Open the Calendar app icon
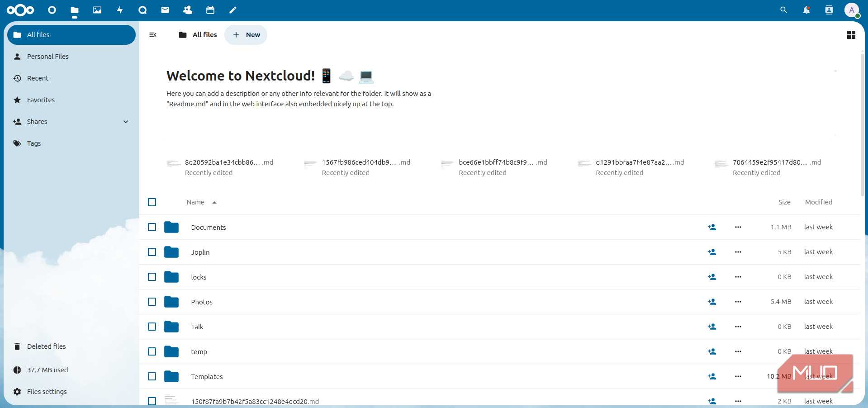 click(210, 10)
